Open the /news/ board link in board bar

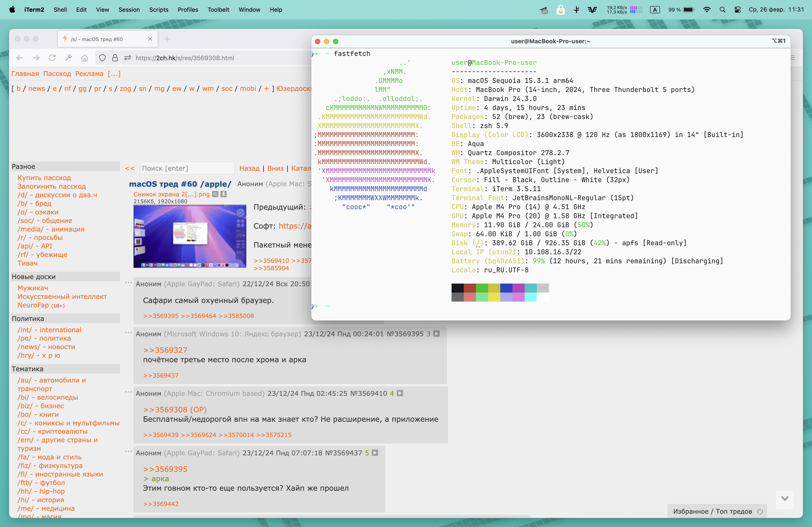coord(37,89)
